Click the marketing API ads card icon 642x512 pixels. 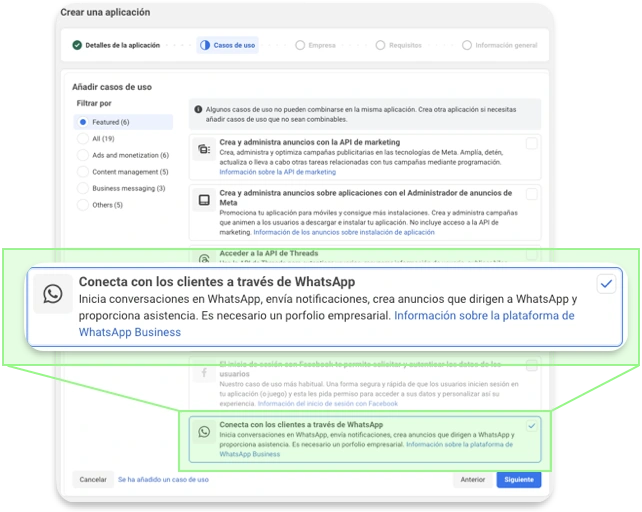click(x=204, y=150)
